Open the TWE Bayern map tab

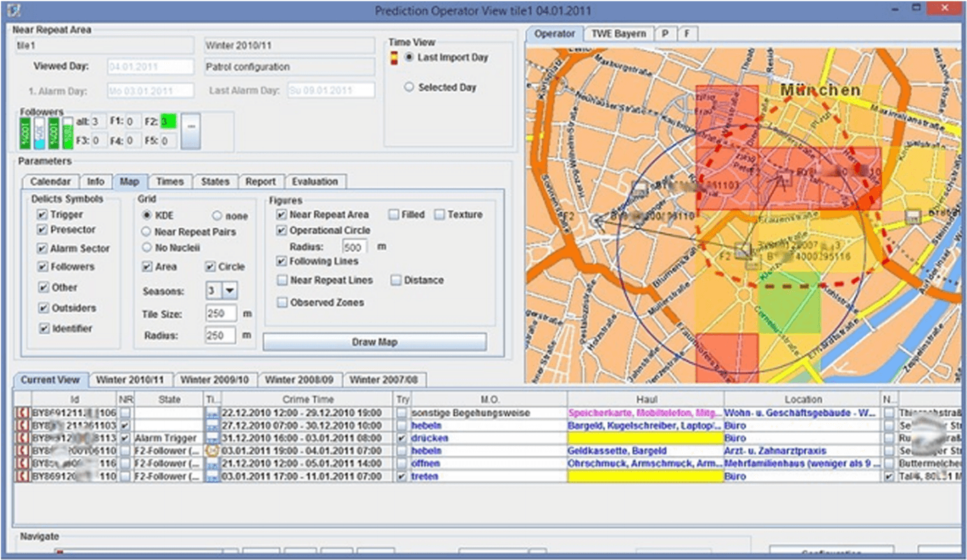[618, 34]
